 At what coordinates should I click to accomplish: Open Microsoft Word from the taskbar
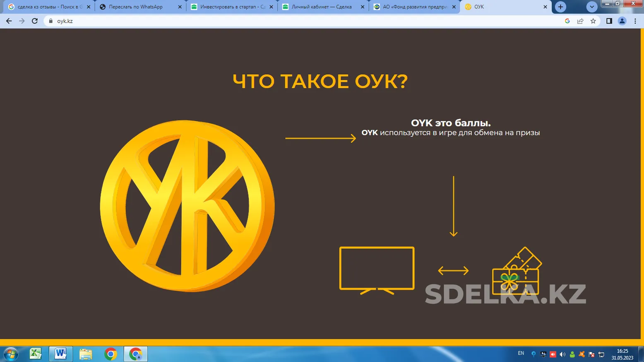60,354
